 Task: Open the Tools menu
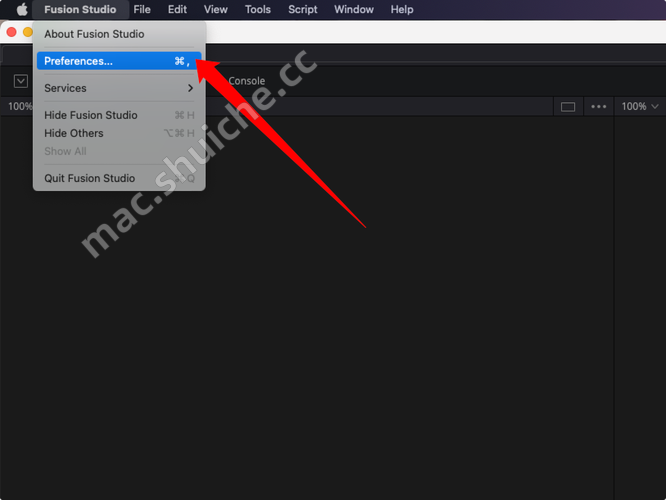[257, 9]
